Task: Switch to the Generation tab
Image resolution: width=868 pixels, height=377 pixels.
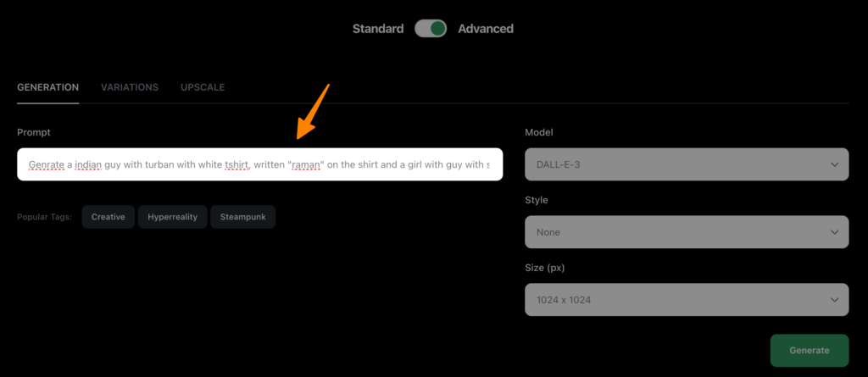Action: pyautogui.click(x=48, y=87)
